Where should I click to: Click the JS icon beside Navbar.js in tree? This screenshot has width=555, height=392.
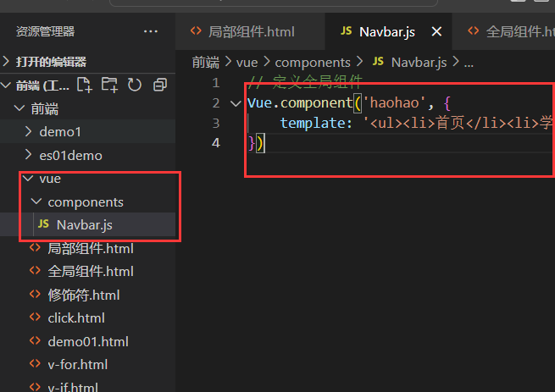coord(43,225)
